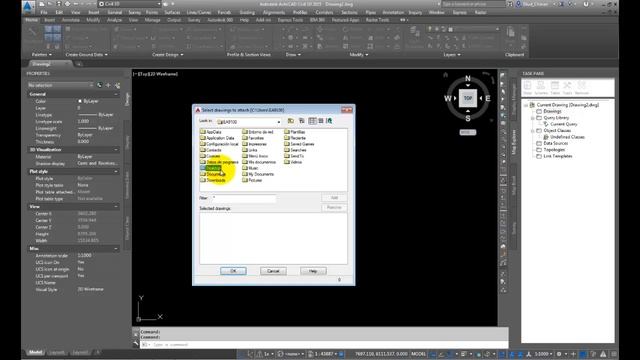Switch to the Model layout tab
This screenshot has width=640, height=360.
pos(36,352)
